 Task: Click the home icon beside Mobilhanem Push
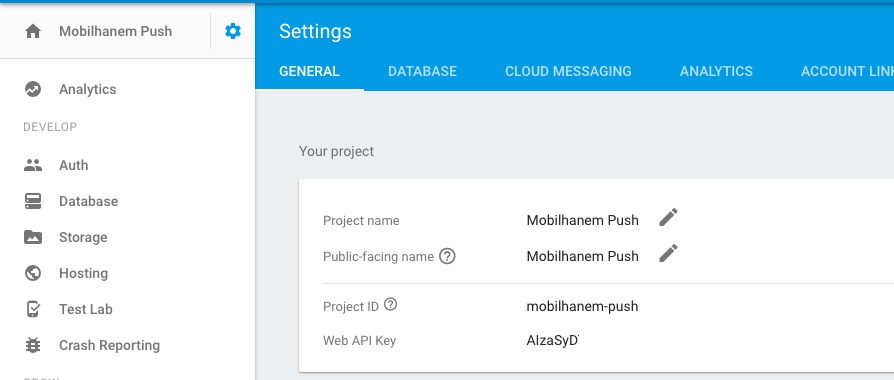(x=33, y=31)
